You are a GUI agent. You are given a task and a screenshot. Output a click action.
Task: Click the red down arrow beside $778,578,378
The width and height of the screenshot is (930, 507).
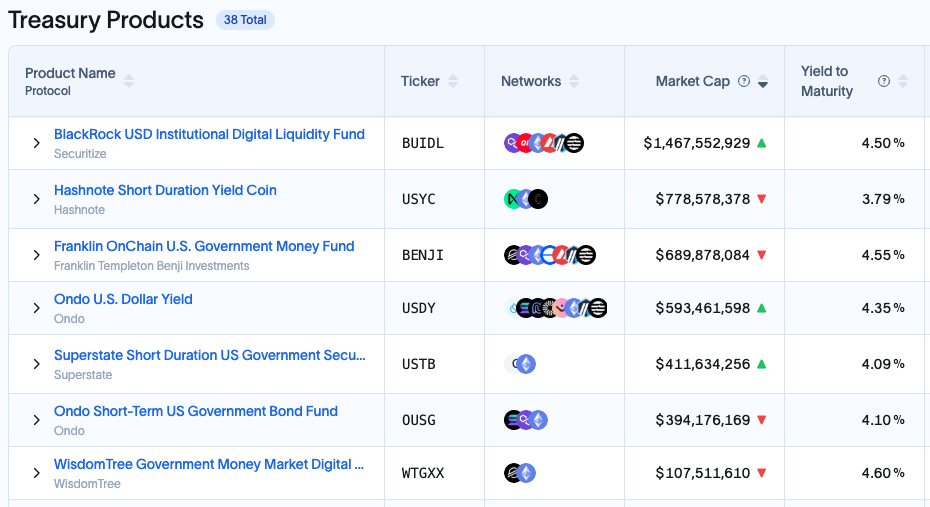[x=762, y=199]
